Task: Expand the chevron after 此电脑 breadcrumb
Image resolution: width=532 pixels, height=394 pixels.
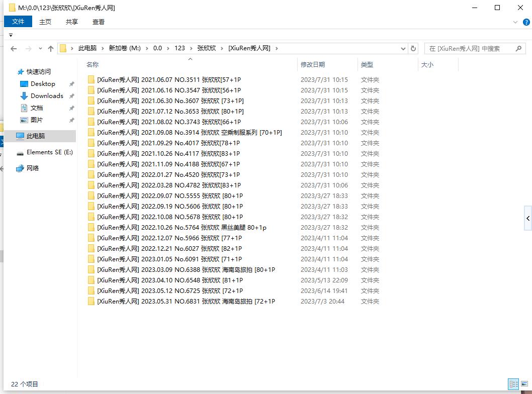Action: (x=103, y=48)
